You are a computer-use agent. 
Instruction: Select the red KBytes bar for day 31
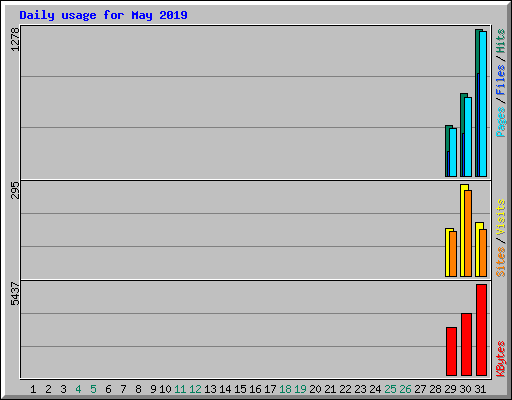click(x=481, y=330)
